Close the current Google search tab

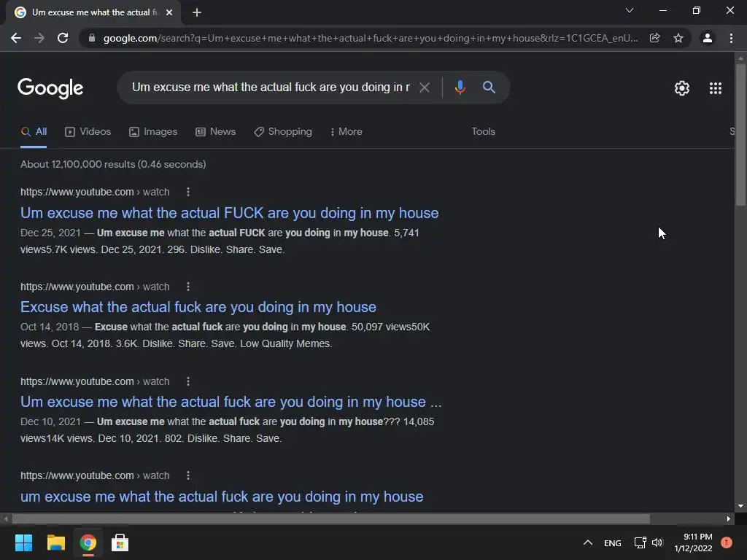pos(169,12)
